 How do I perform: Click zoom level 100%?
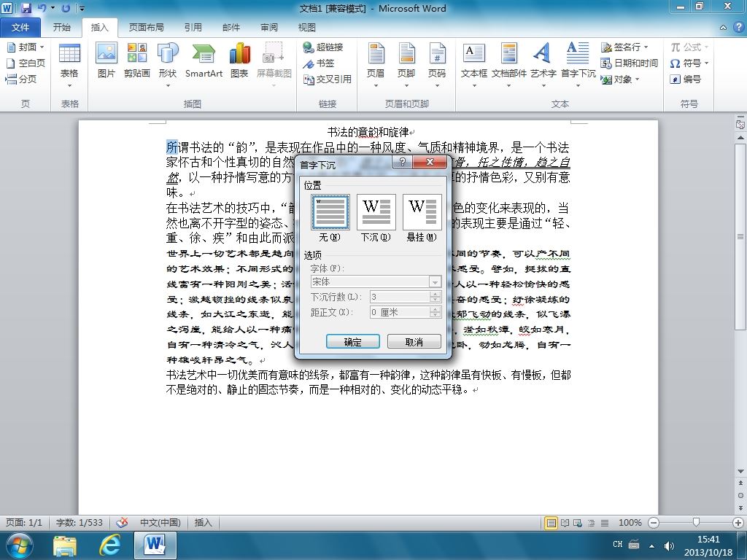click(630, 523)
